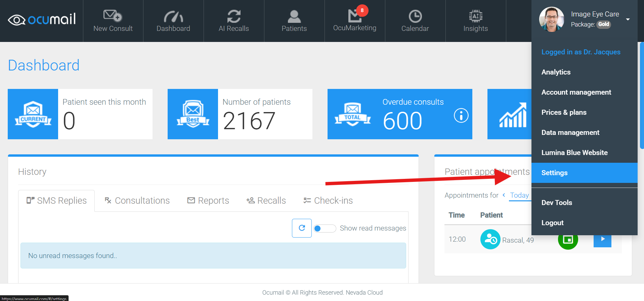Screen dimensions: 644x301
Task: Switch to Reports tab
Action: (208, 201)
